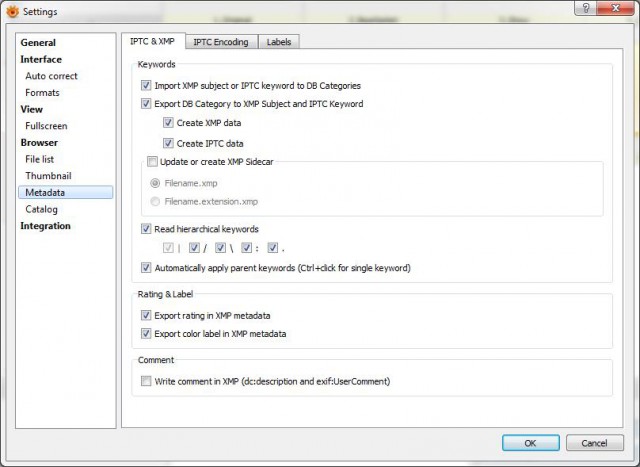640x467 pixels.
Task: Toggle Export rating in XMP metadata
Action: coord(146,315)
